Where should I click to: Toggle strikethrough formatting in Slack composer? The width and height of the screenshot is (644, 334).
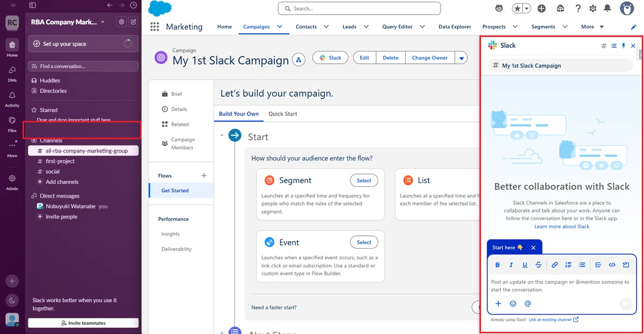tap(538, 265)
